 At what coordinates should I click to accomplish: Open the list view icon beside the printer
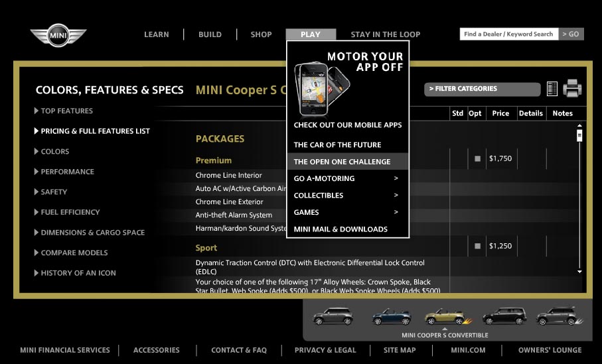click(x=552, y=89)
